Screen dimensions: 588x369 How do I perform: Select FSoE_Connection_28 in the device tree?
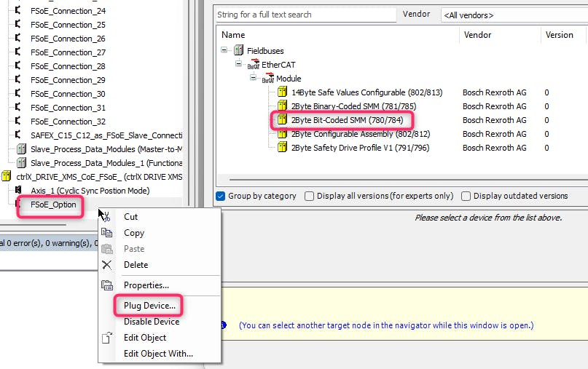(x=68, y=66)
